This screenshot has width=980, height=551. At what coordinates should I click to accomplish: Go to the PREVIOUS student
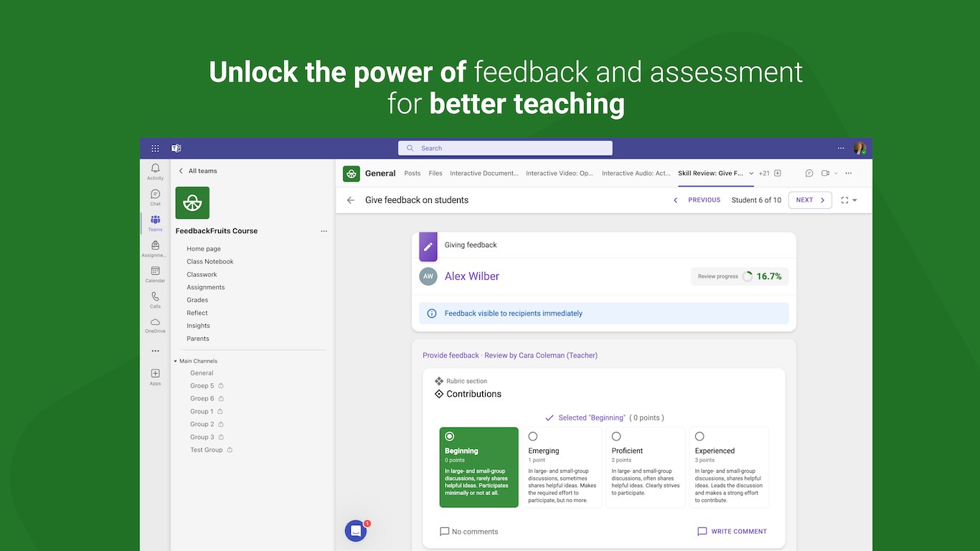tap(697, 200)
